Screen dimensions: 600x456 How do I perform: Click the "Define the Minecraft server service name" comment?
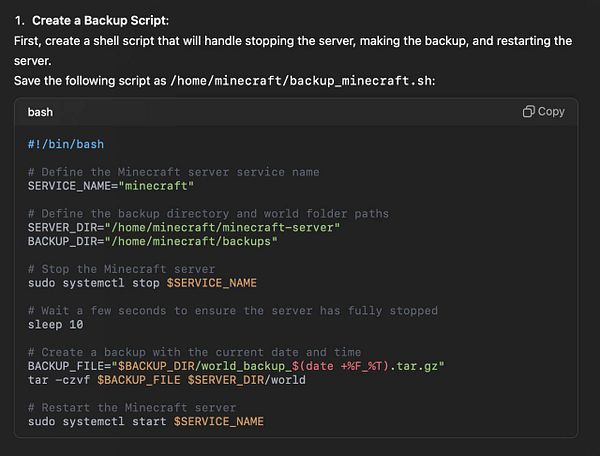pyautogui.click(x=174, y=172)
